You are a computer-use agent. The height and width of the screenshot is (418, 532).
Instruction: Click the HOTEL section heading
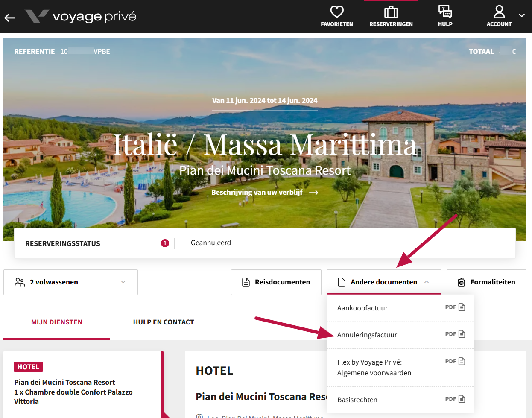[214, 371]
